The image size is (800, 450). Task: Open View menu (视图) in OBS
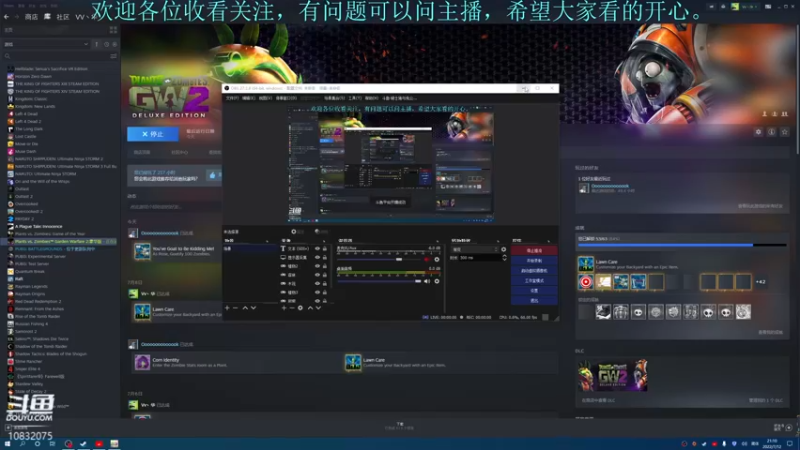click(265, 98)
